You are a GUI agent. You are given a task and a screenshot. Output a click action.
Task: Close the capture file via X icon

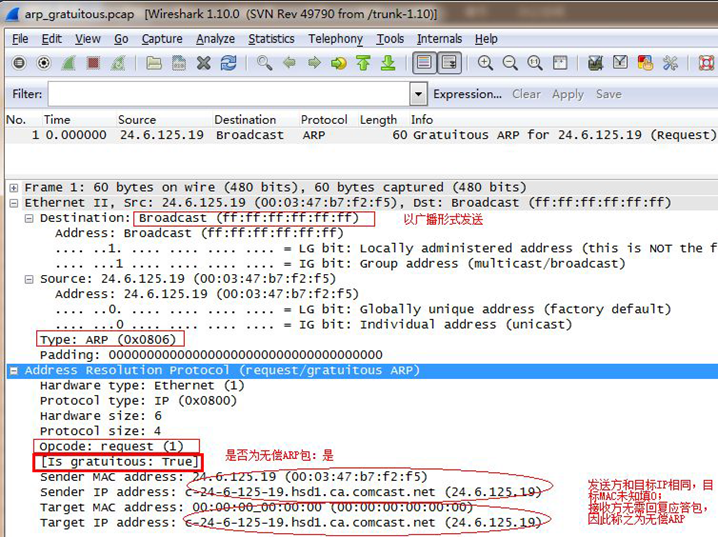point(204,63)
